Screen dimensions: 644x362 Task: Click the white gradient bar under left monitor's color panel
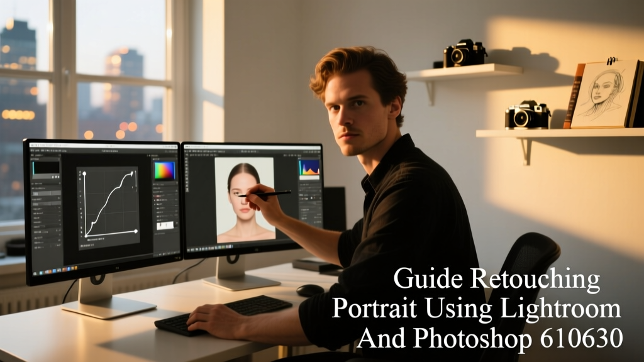(x=165, y=225)
